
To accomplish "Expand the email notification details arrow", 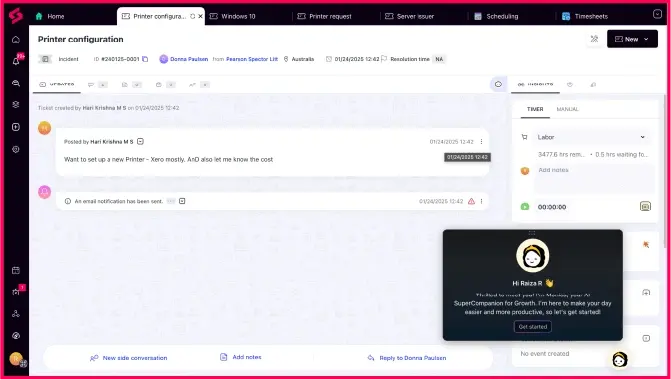I will [x=182, y=201].
